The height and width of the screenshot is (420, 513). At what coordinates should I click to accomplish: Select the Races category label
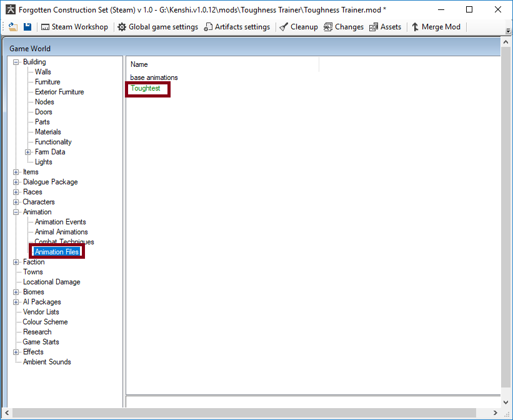(x=32, y=192)
